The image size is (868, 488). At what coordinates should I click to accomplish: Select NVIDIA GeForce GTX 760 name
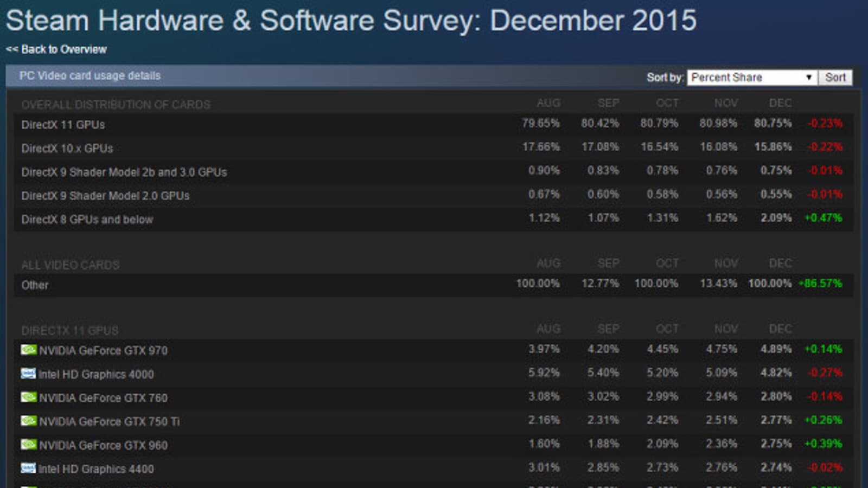103,398
